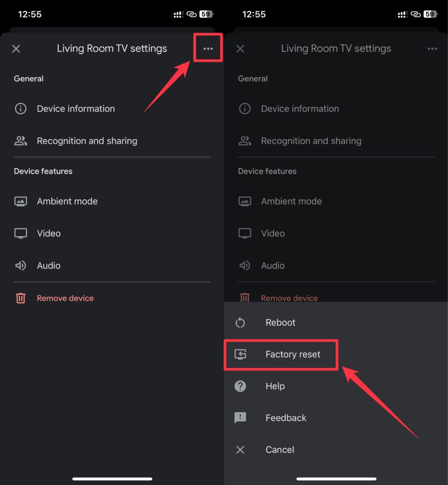Tap the Factory reset screen icon

pyautogui.click(x=240, y=354)
